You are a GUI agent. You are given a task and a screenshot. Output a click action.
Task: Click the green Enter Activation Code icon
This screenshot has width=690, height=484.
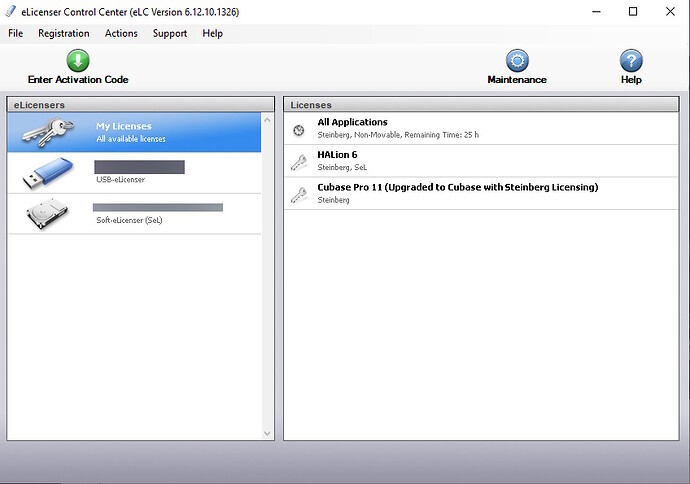point(78,61)
